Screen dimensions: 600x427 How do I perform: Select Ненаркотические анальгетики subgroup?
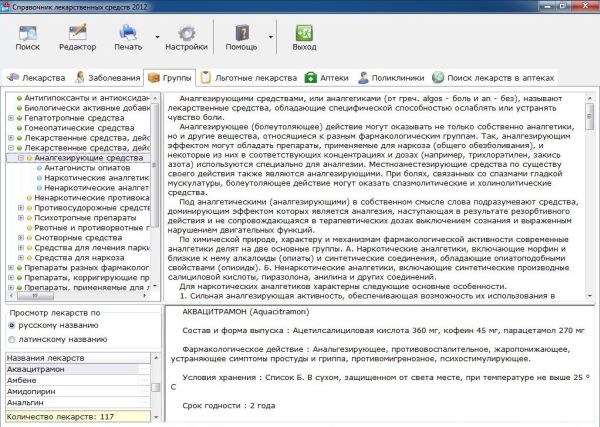tap(97, 187)
